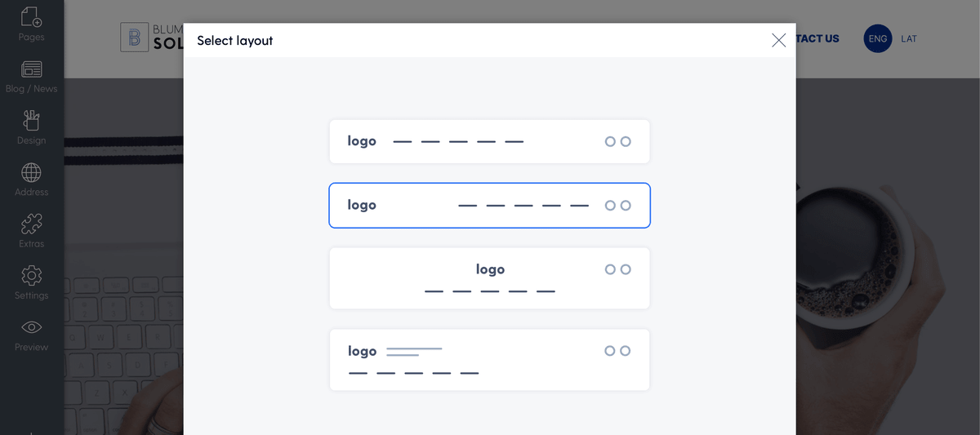
Task: Switch site language to ENG
Action: [x=878, y=38]
